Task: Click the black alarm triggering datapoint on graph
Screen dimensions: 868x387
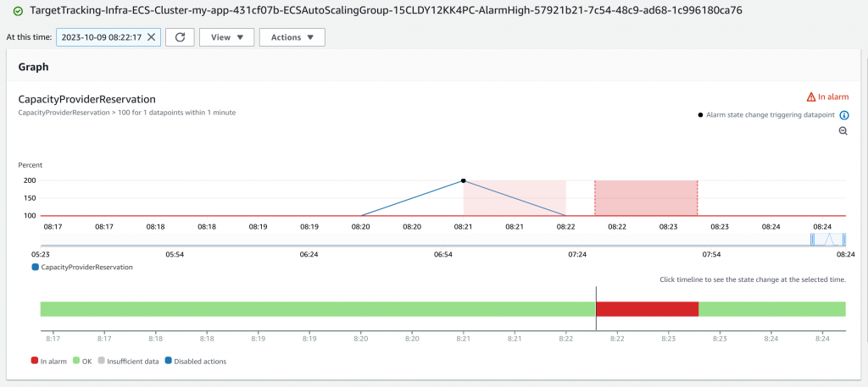Action: (x=464, y=180)
